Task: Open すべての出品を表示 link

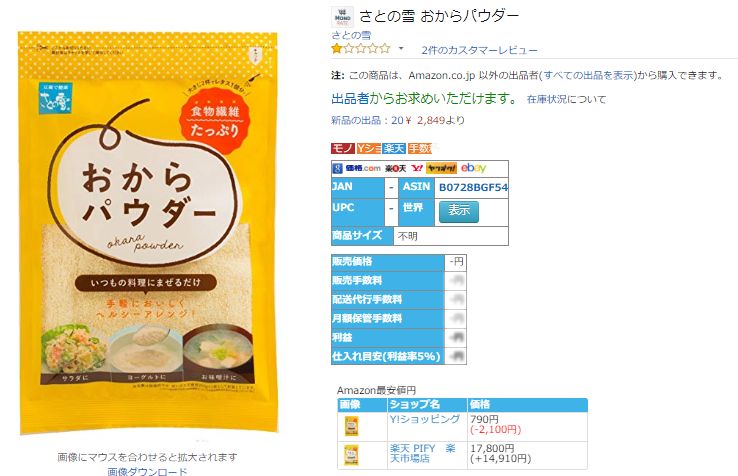Action: tap(589, 75)
